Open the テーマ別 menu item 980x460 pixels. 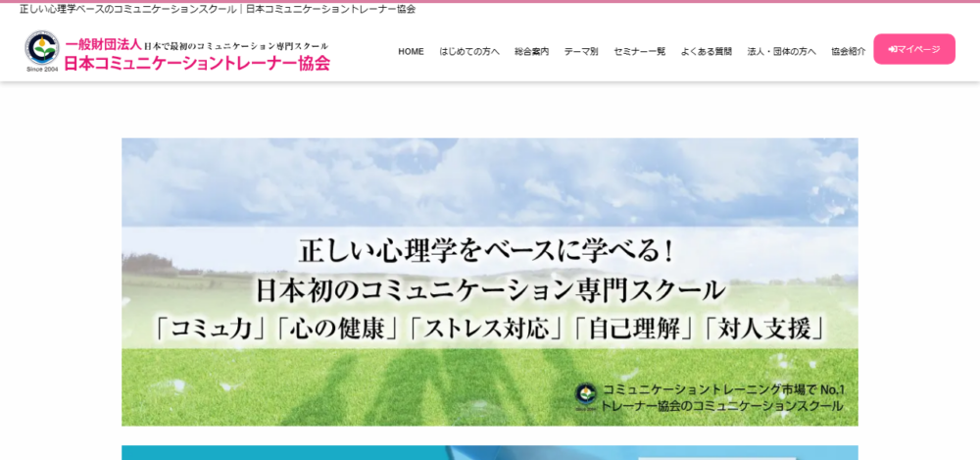tap(581, 52)
